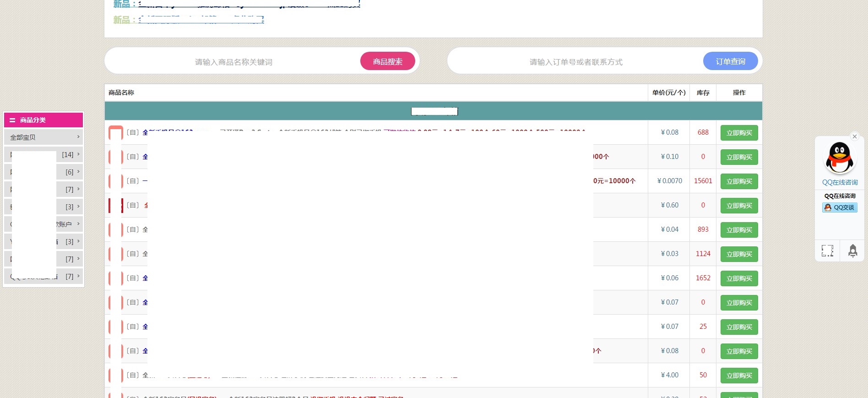Screen dimensions: 868x398
Task: Buy the ¥4.00 item with 立即购买
Action: point(739,376)
